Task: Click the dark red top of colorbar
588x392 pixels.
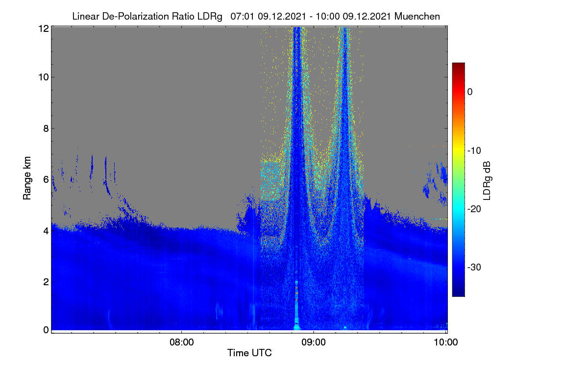Action: (x=458, y=66)
